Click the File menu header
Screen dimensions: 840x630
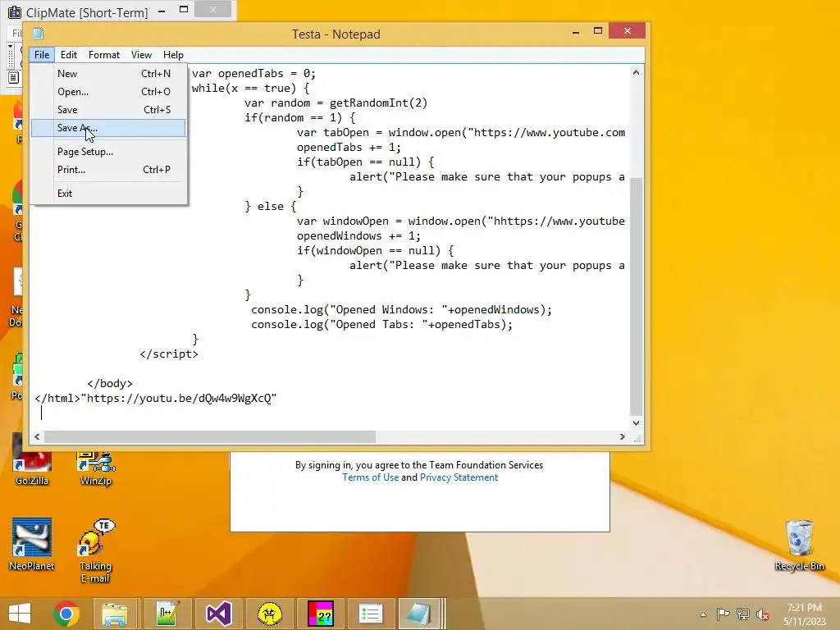(x=42, y=55)
